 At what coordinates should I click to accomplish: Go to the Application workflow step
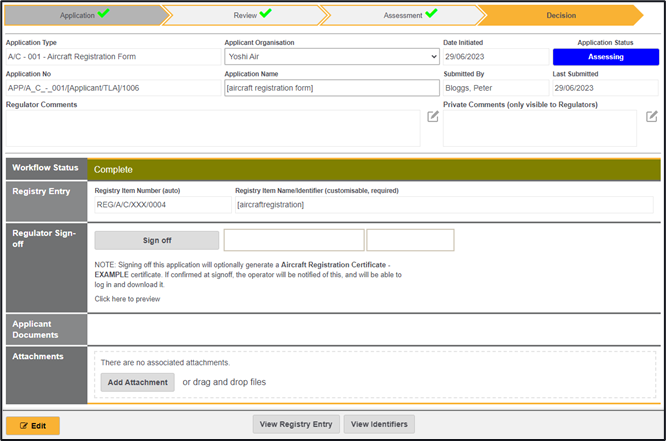[x=83, y=15]
